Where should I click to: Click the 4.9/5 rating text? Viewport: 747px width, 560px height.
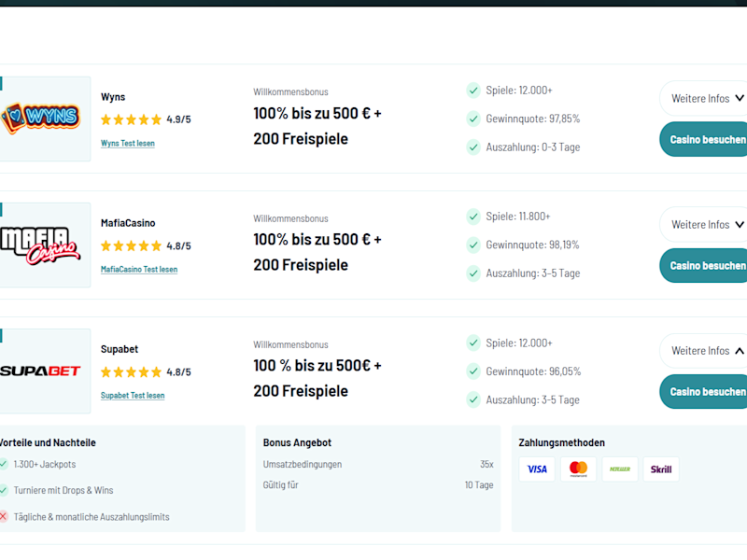(x=178, y=119)
